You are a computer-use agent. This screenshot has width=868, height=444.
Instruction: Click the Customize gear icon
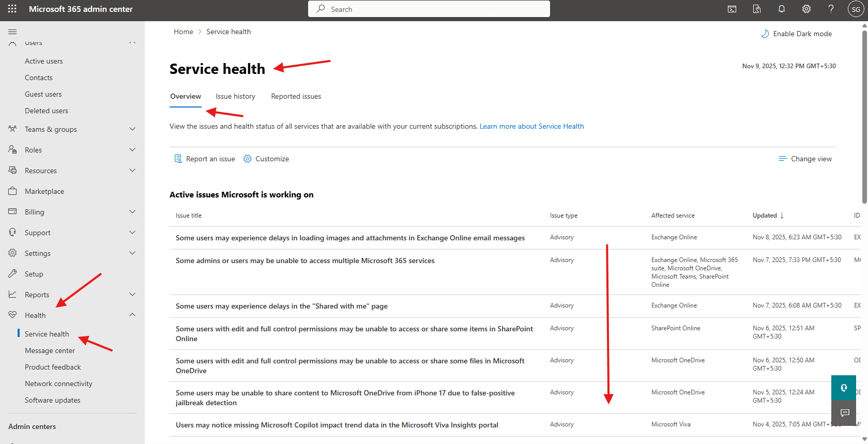(x=248, y=159)
